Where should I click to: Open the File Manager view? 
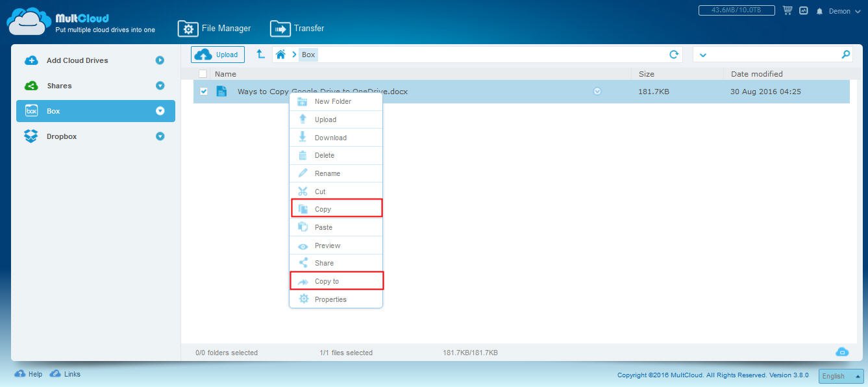tap(214, 29)
